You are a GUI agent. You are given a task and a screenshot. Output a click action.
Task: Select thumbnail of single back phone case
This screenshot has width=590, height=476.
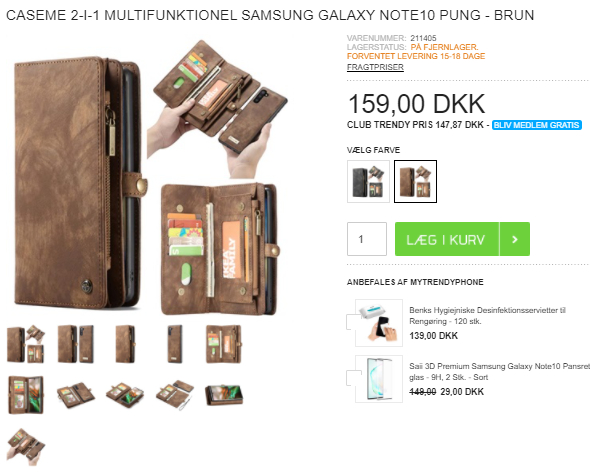point(175,344)
